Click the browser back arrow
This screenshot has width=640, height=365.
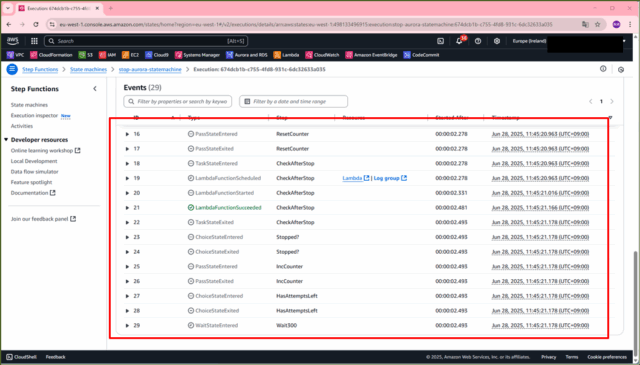[x=9, y=24]
